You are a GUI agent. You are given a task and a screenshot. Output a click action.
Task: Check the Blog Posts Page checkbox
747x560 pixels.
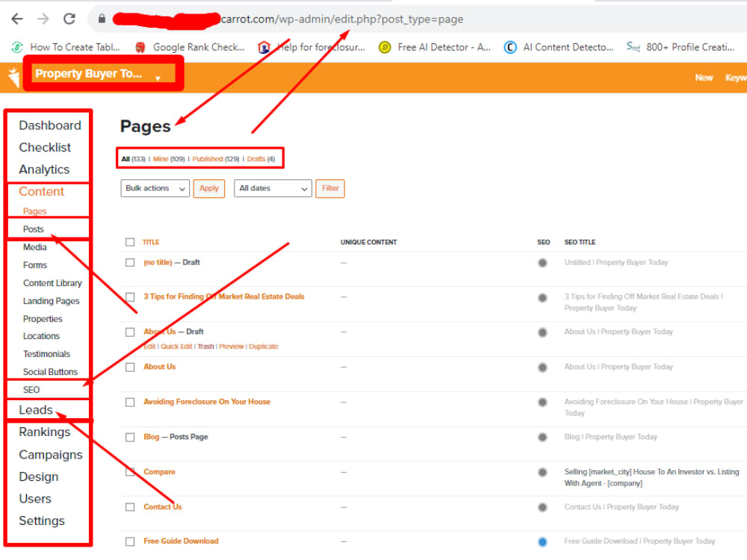(130, 437)
